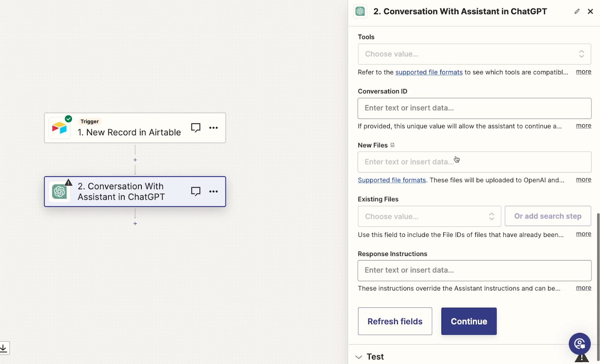Show more of the Conversation ID description
Viewport: 600px width, 364px height.
pyautogui.click(x=583, y=126)
